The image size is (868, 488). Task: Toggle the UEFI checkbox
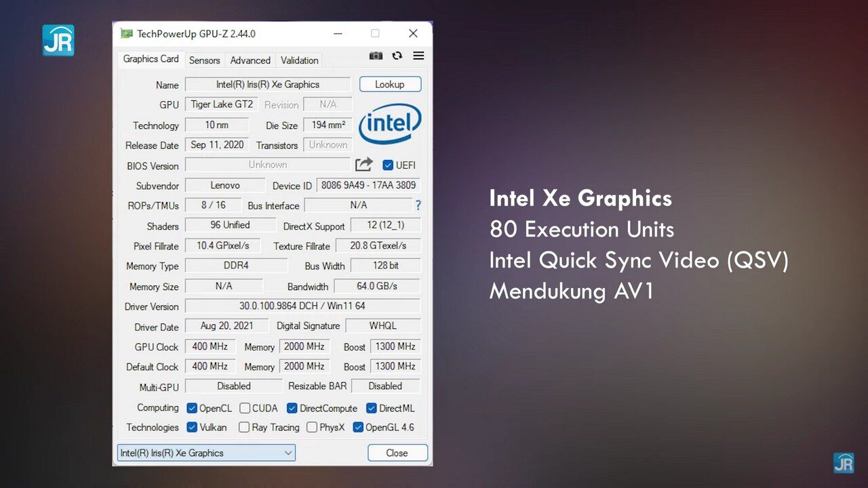(x=388, y=165)
